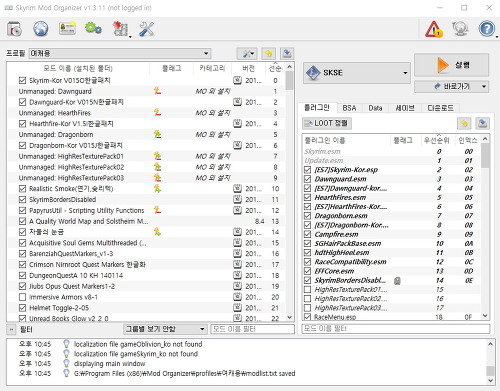Click the plugin index column header
This screenshot has height=391, width=500.
467,140
